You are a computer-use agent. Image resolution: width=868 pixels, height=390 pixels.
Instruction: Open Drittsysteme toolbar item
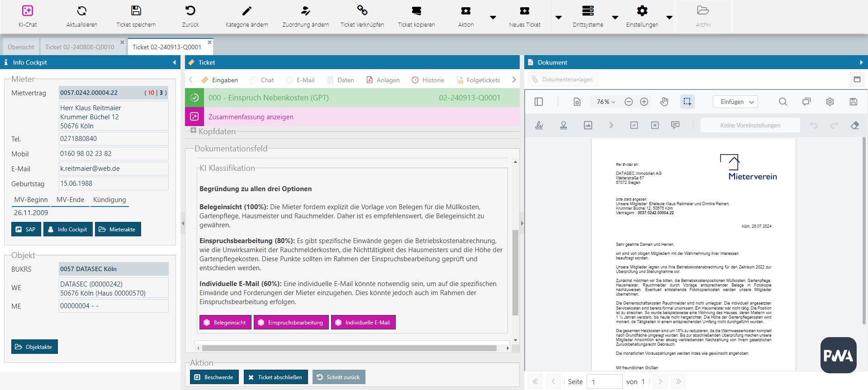(588, 17)
